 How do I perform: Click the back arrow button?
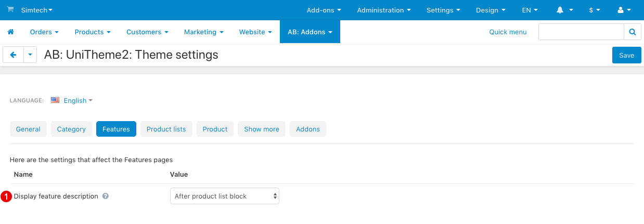13,55
